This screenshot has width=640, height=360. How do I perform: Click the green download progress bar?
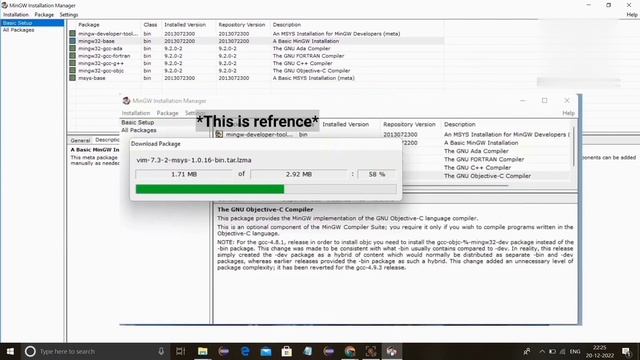pos(210,189)
